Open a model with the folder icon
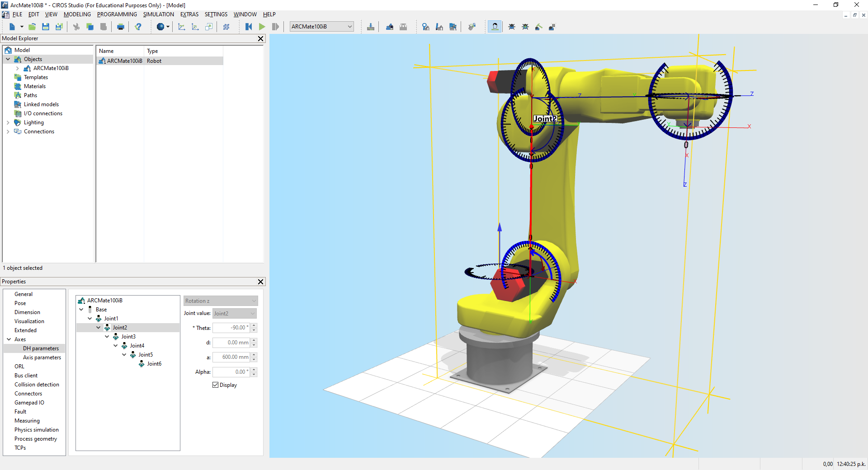The width and height of the screenshot is (868, 470). (x=32, y=27)
